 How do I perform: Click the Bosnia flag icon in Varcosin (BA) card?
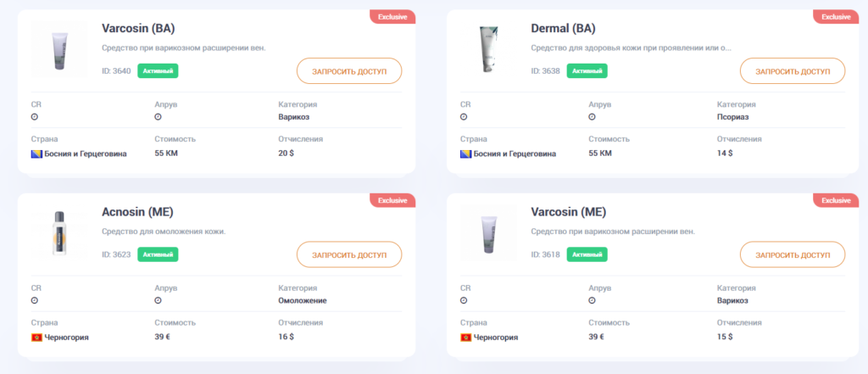(36, 154)
